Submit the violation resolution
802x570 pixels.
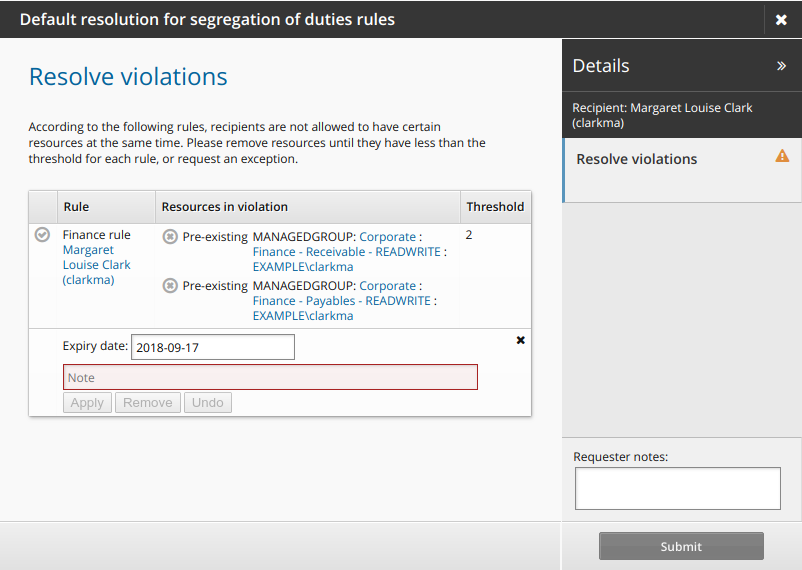click(681, 546)
